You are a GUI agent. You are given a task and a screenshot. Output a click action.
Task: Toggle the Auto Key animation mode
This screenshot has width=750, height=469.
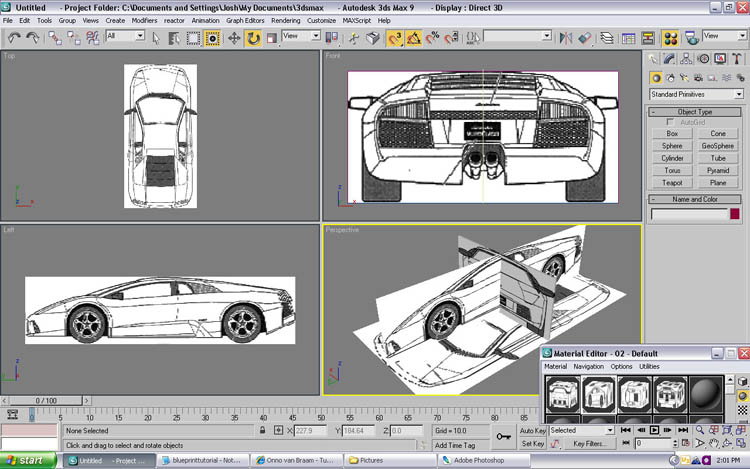coord(533,430)
